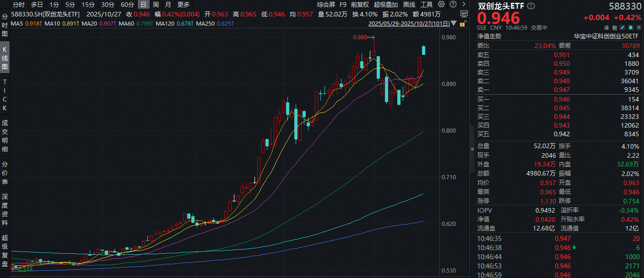The height and width of the screenshot is (278, 644).
Task: Open the 工具 tools button
Action: (426, 5)
